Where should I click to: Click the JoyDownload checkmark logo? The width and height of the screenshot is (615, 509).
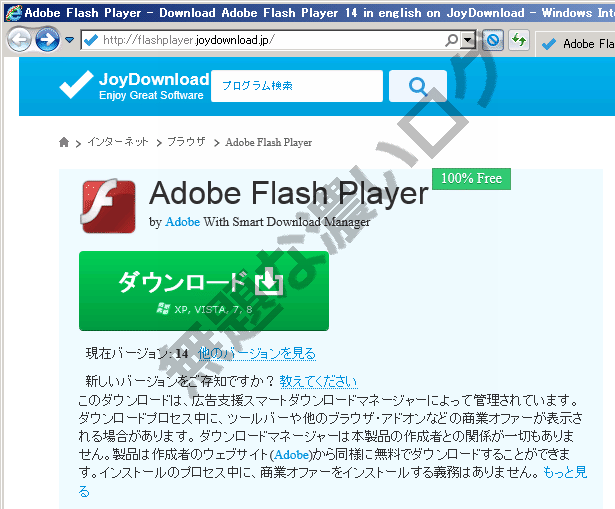pyautogui.click(x=76, y=84)
